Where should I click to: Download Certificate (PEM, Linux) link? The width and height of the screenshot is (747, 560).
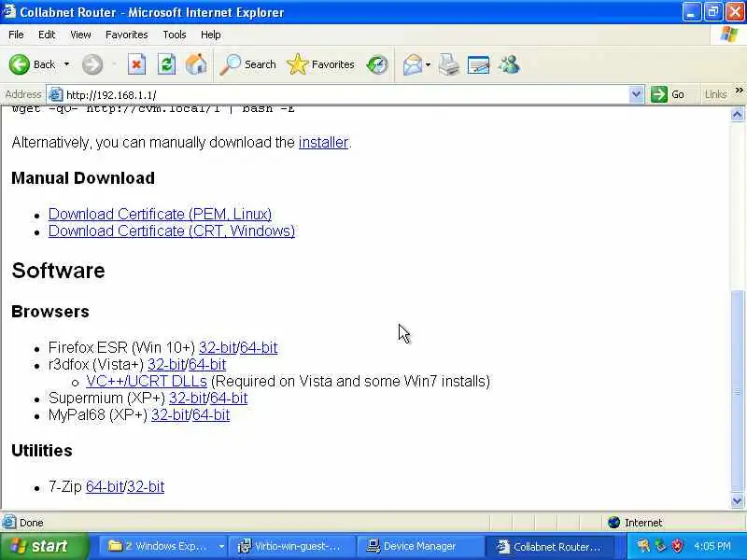pyautogui.click(x=160, y=214)
